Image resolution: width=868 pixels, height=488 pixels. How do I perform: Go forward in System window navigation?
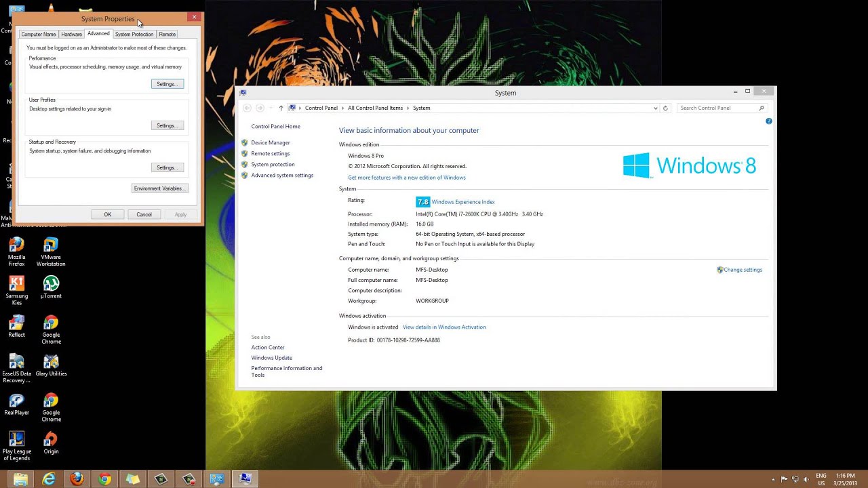[x=260, y=108]
